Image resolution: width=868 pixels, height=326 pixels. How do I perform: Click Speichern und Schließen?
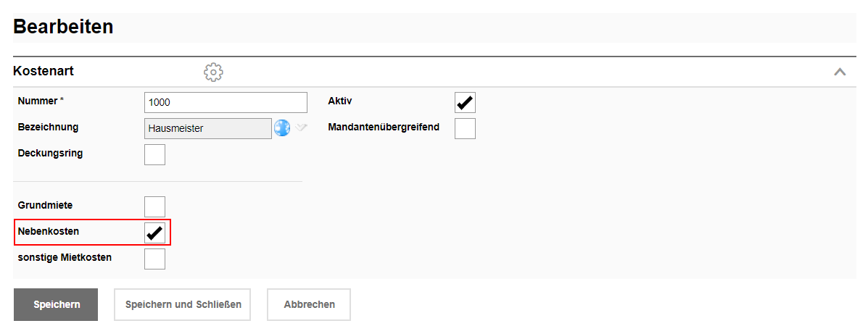(182, 304)
